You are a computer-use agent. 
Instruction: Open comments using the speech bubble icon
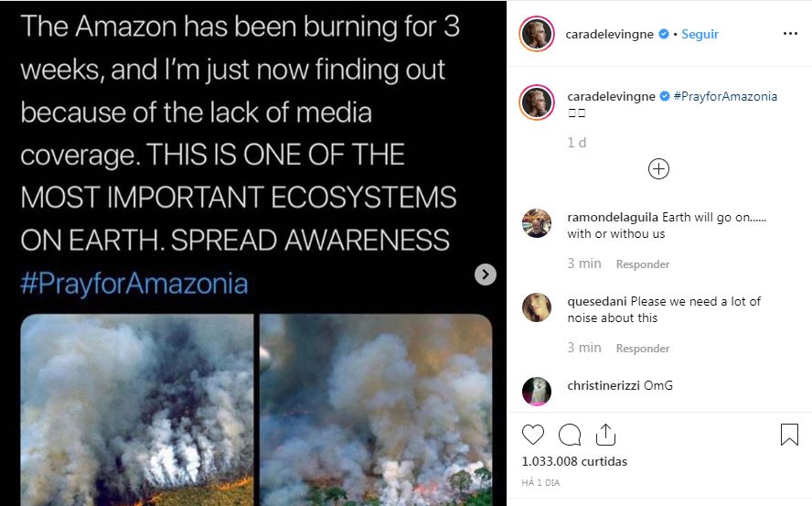(570, 435)
